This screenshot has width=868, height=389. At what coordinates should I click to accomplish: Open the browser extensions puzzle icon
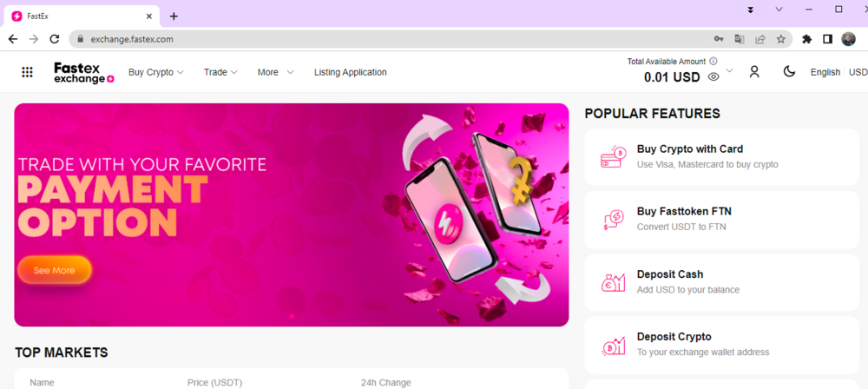tap(806, 39)
